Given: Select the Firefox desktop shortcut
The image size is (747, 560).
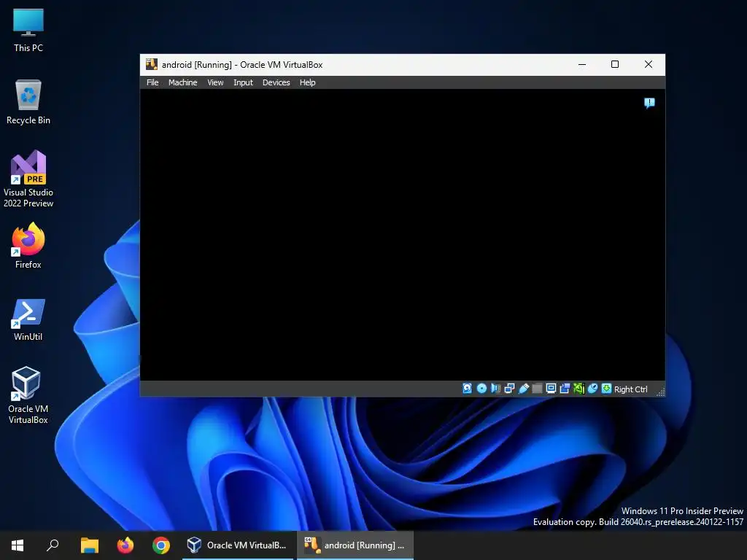Looking at the screenshot, I should coord(28,246).
